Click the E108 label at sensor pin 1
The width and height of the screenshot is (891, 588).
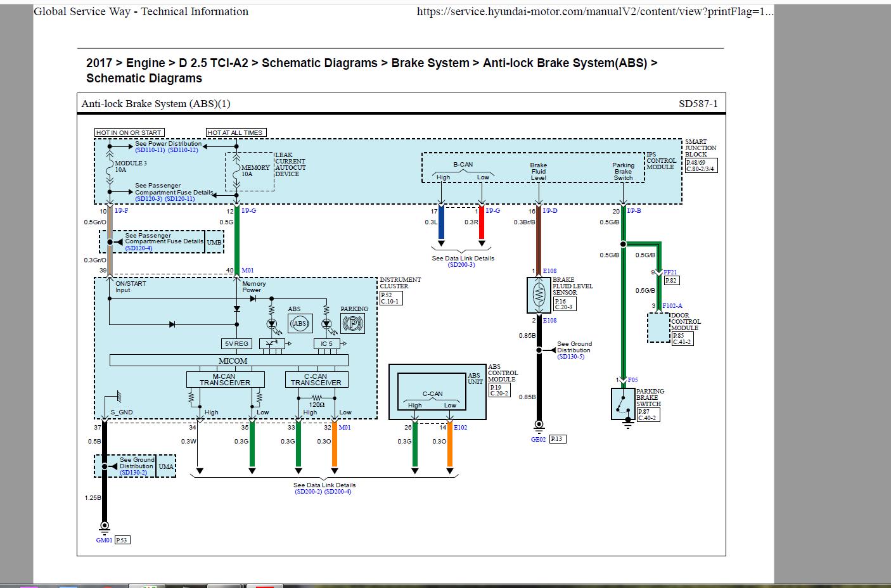coord(550,271)
